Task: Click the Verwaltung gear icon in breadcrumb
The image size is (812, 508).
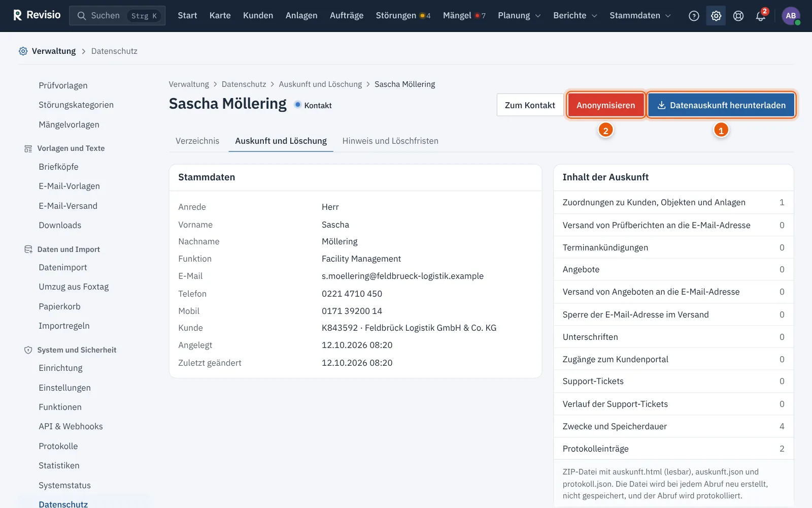Action: (23, 51)
